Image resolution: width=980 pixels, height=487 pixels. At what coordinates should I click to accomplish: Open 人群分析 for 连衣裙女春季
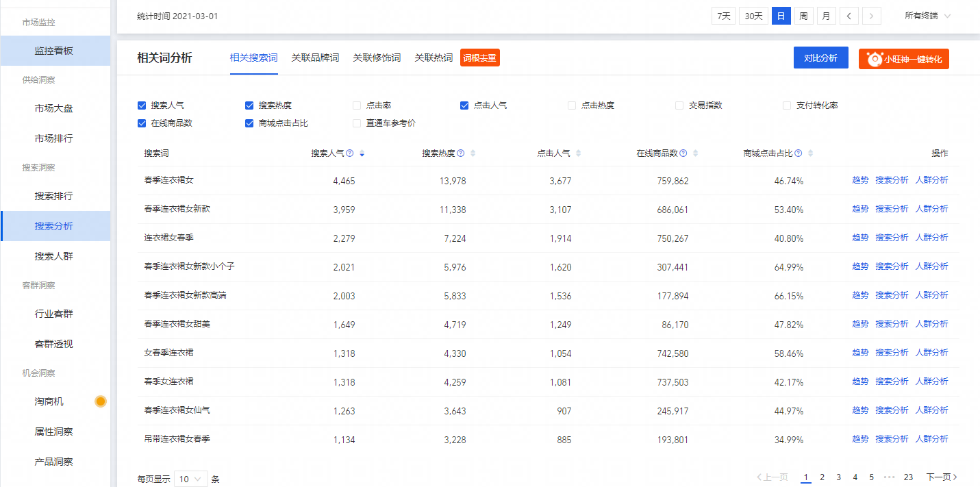932,238
